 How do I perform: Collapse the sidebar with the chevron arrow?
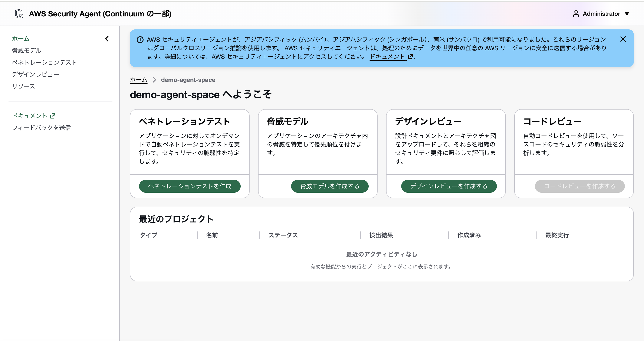107,39
